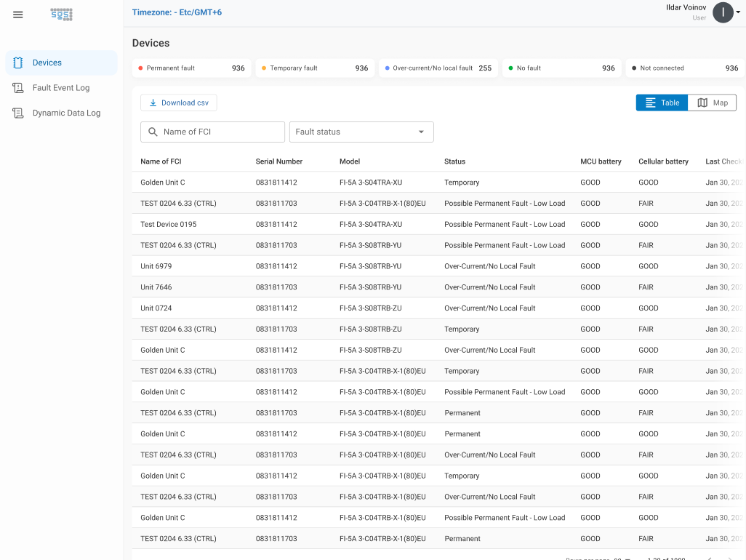Image resolution: width=746 pixels, height=560 pixels.
Task: Open the Fault status dropdown
Action: (361, 132)
